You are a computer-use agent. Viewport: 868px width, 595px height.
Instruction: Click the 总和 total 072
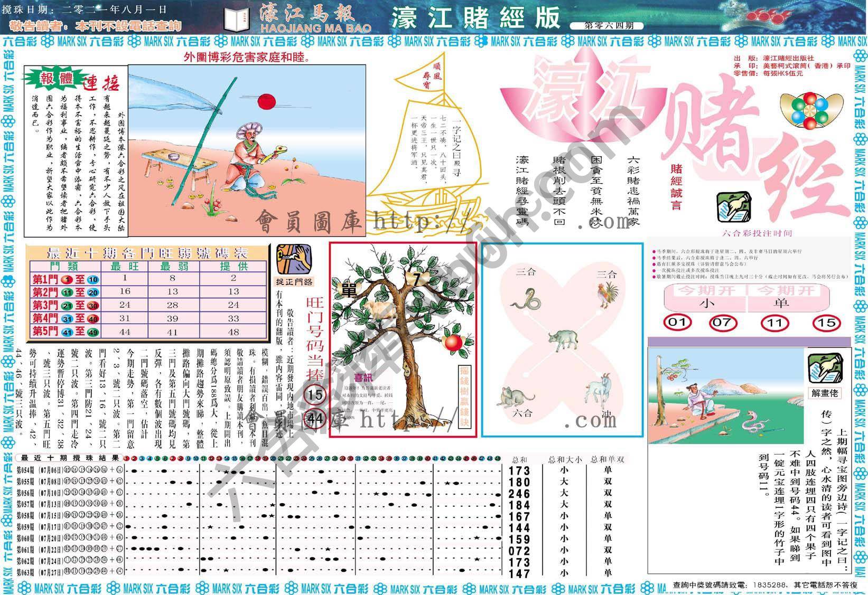click(519, 551)
